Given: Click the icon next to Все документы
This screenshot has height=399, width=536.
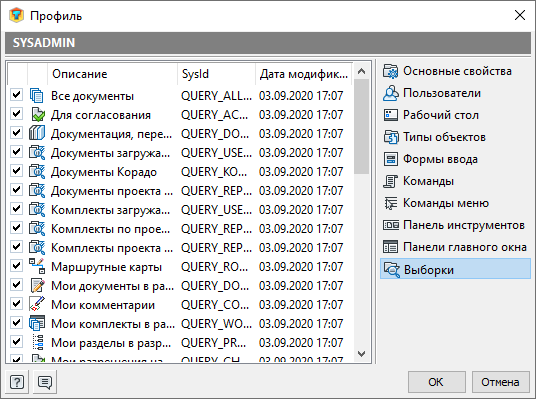Looking at the screenshot, I should 37,95.
